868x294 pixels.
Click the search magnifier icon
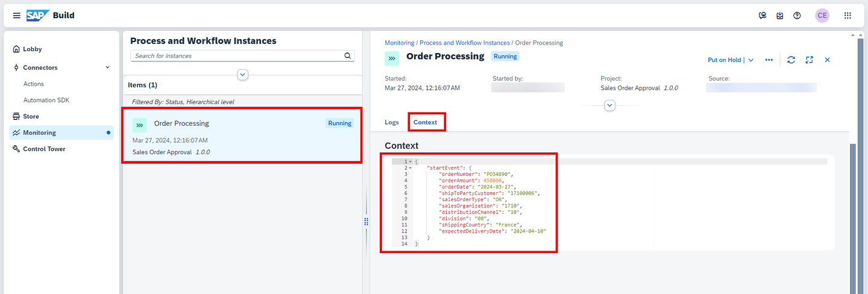coord(348,55)
